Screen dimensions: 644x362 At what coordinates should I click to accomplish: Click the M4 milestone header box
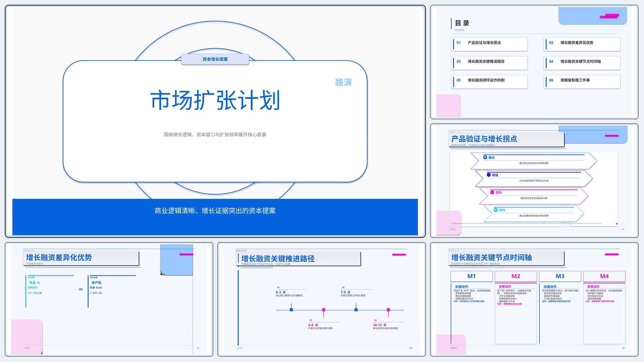pos(604,276)
